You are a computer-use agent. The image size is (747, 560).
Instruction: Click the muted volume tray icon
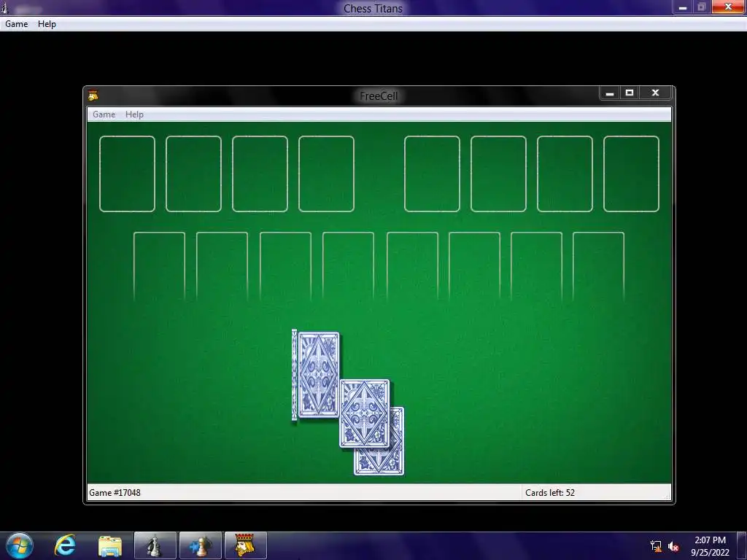[x=673, y=546]
